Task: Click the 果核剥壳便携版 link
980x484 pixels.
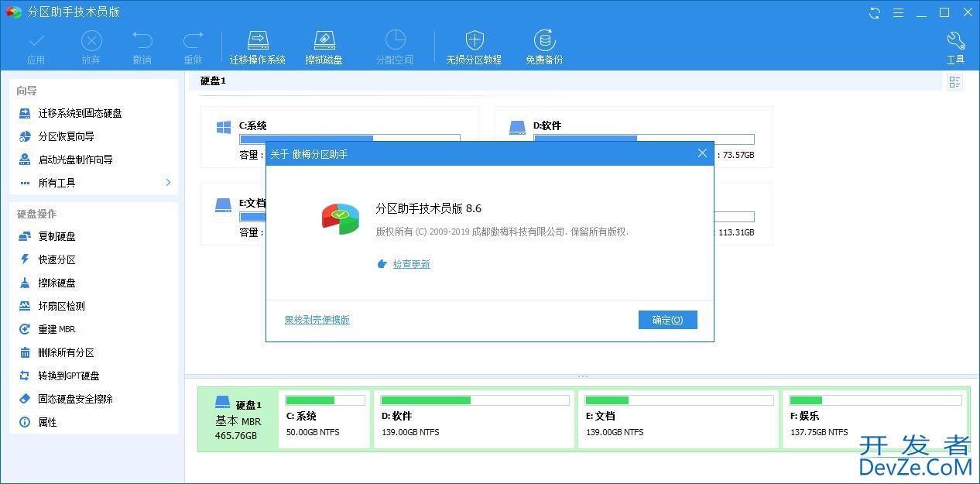Action: click(317, 320)
